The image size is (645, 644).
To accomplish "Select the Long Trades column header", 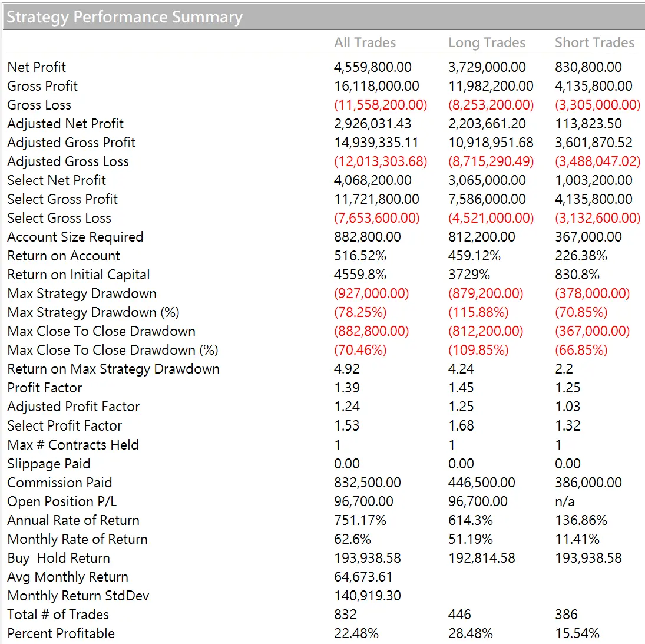I will (x=487, y=42).
